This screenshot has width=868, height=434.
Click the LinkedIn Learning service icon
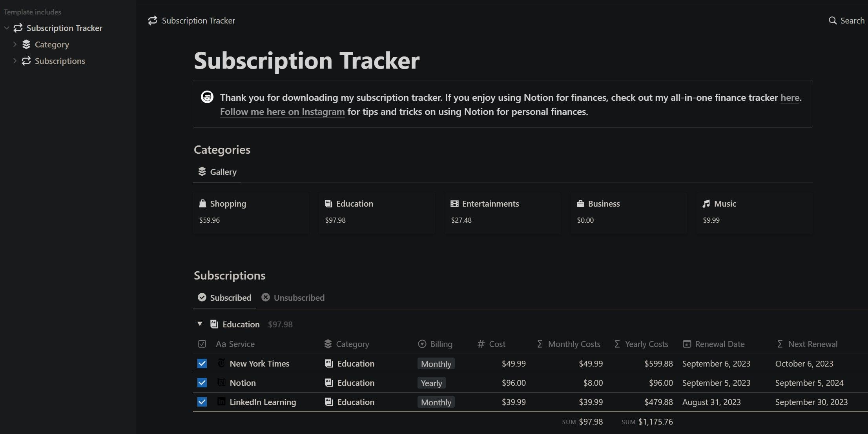tap(221, 402)
